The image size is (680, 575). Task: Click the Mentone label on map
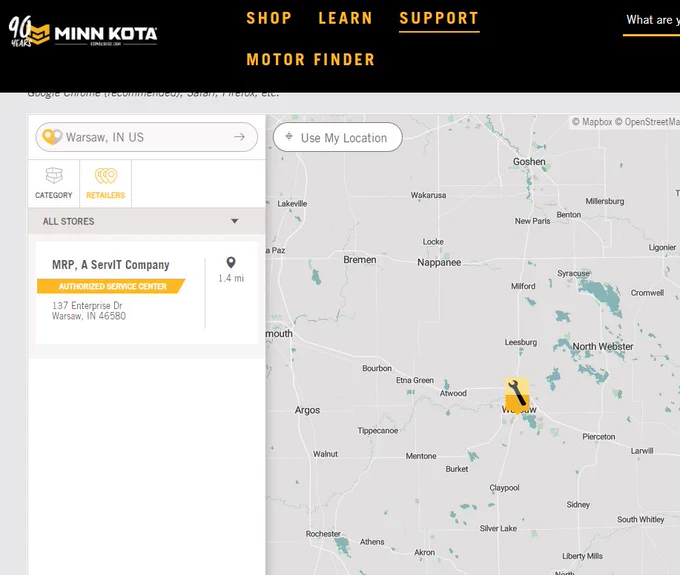pyautogui.click(x=421, y=456)
